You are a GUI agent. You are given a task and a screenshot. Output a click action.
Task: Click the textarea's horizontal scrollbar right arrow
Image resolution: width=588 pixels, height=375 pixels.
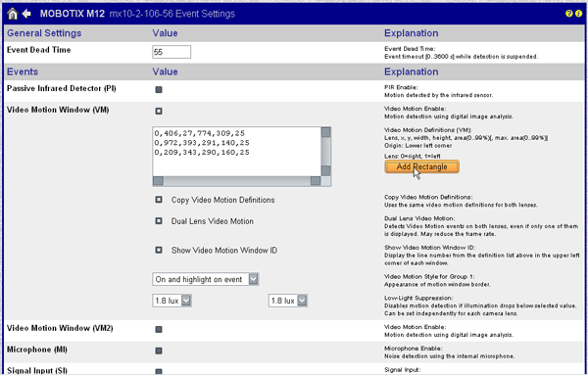pyautogui.click(x=316, y=181)
